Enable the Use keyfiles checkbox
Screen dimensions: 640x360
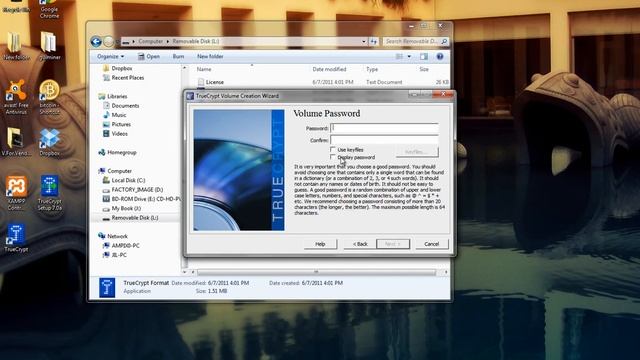click(333, 149)
